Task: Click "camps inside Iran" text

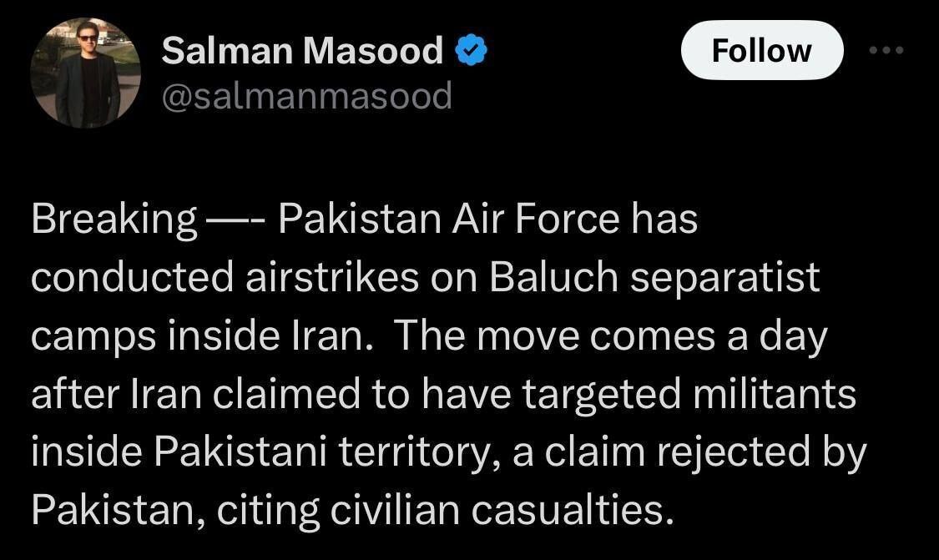Action: [x=200, y=335]
